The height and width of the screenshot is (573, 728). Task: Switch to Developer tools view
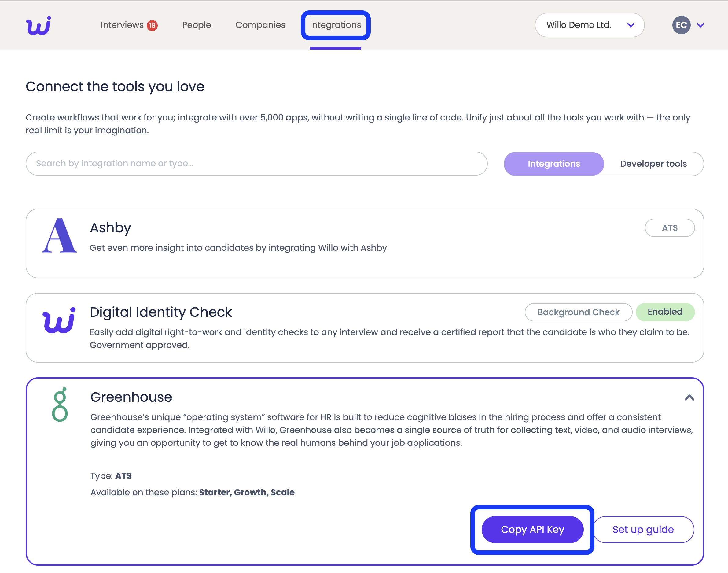(x=653, y=164)
